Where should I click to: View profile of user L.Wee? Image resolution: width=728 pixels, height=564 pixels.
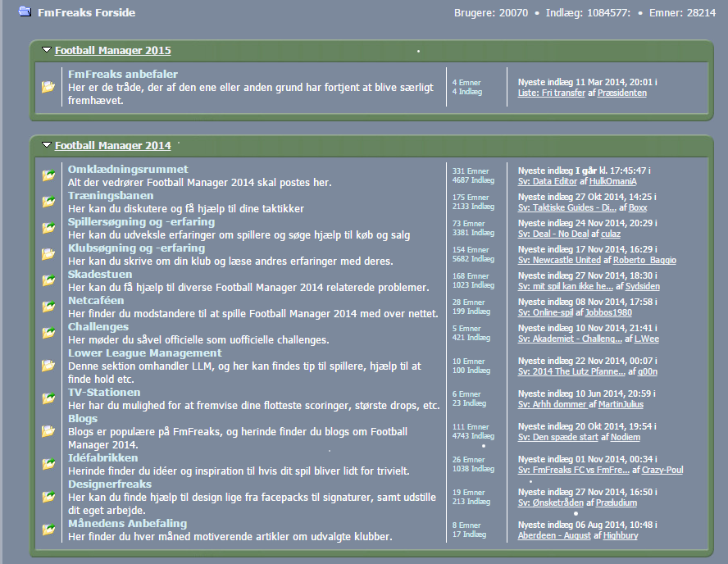(x=647, y=339)
